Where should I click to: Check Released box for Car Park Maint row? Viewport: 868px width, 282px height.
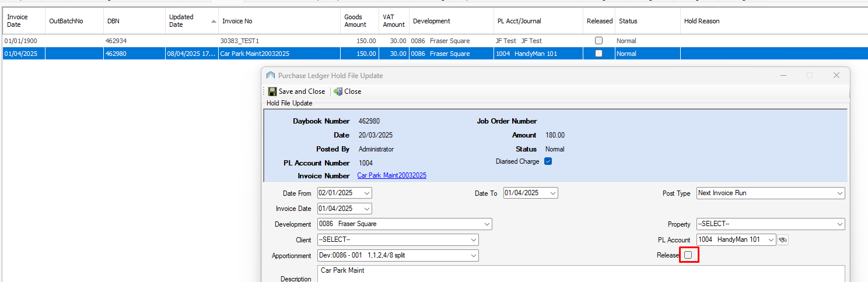(598, 54)
